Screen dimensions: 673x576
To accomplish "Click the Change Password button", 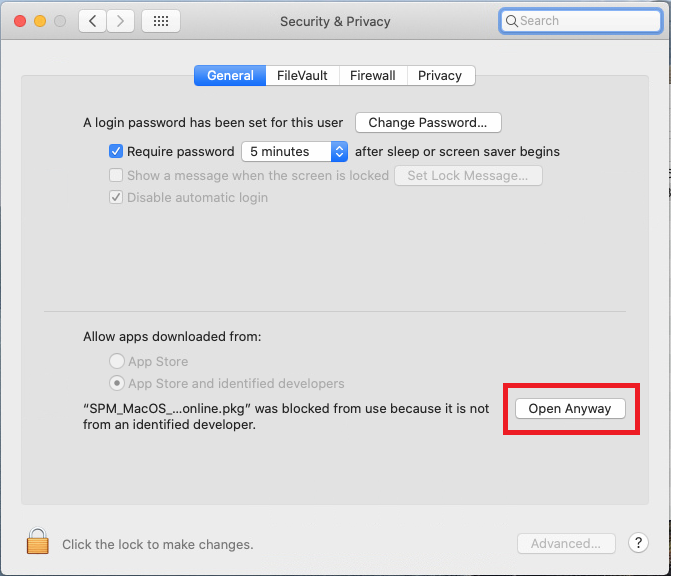I will pyautogui.click(x=428, y=123).
